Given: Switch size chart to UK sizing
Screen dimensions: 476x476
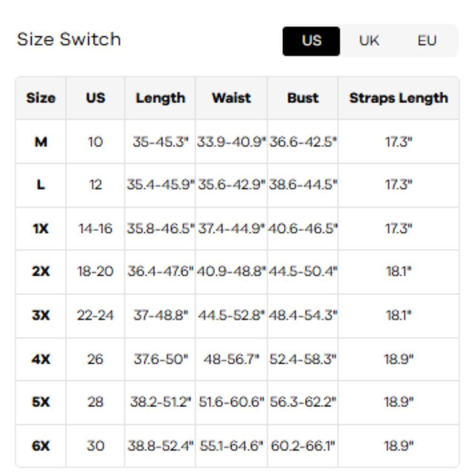Looking at the screenshot, I should click(x=369, y=41).
